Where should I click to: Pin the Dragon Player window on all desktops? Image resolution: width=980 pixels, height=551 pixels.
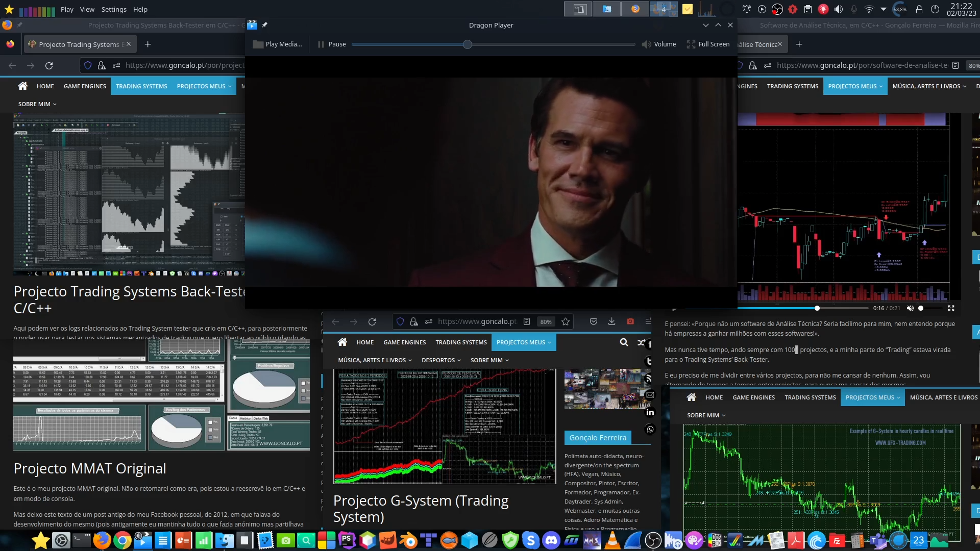264,25
